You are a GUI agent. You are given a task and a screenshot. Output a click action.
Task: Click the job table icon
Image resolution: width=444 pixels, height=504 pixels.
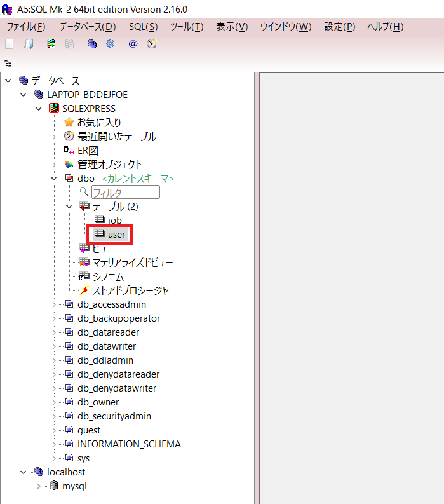tap(100, 220)
